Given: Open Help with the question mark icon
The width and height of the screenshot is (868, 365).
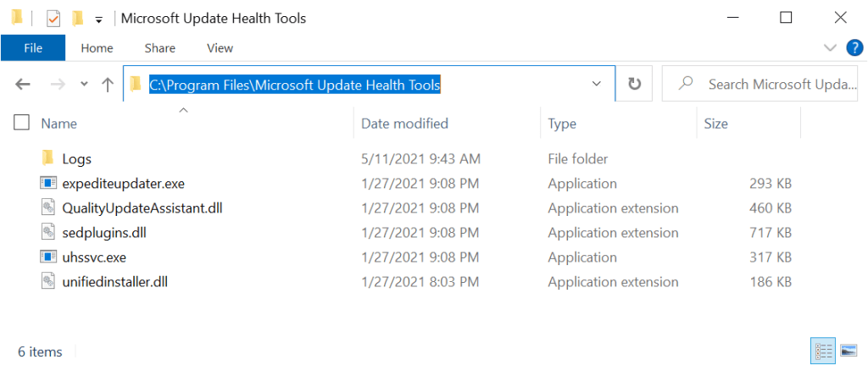Looking at the screenshot, I should tap(854, 47).
